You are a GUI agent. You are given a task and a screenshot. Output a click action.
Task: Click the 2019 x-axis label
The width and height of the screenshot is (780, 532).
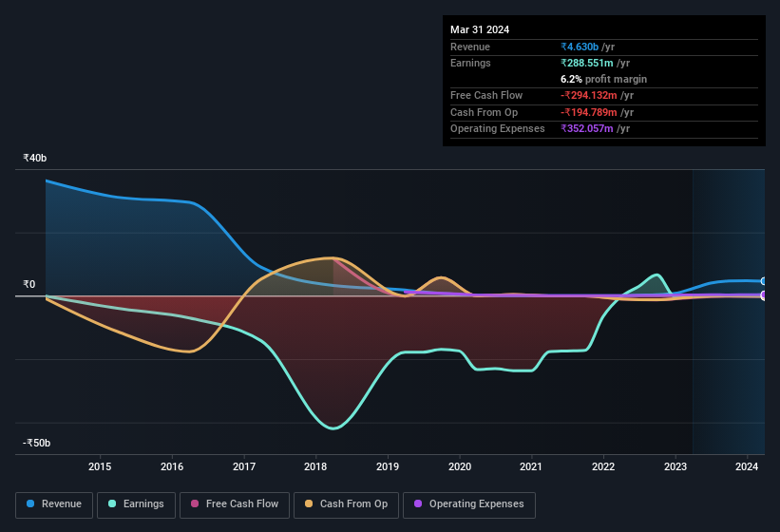click(x=388, y=466)
